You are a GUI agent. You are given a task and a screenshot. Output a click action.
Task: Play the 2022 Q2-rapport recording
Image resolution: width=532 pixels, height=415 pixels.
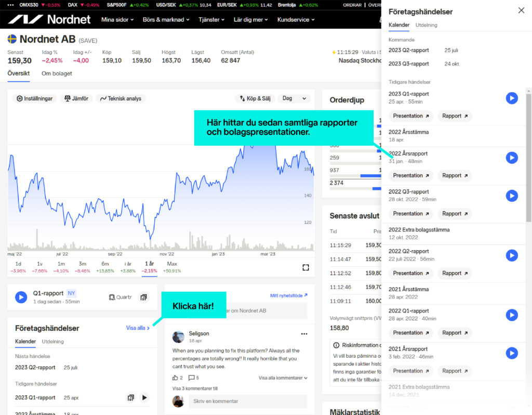[512, 255]
